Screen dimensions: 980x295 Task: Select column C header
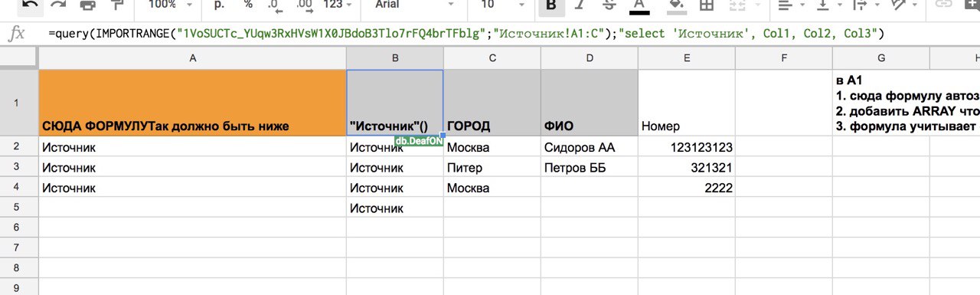tap(492, 58)
